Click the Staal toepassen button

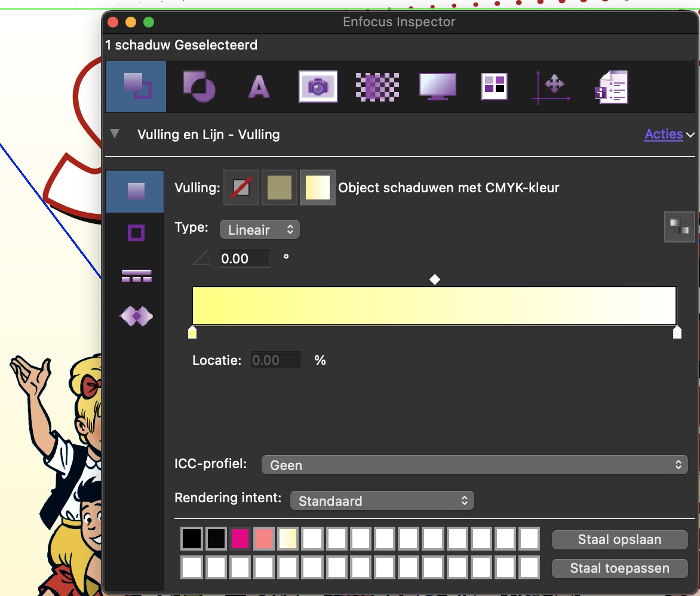pyautogui.click(x=619, y=568)
